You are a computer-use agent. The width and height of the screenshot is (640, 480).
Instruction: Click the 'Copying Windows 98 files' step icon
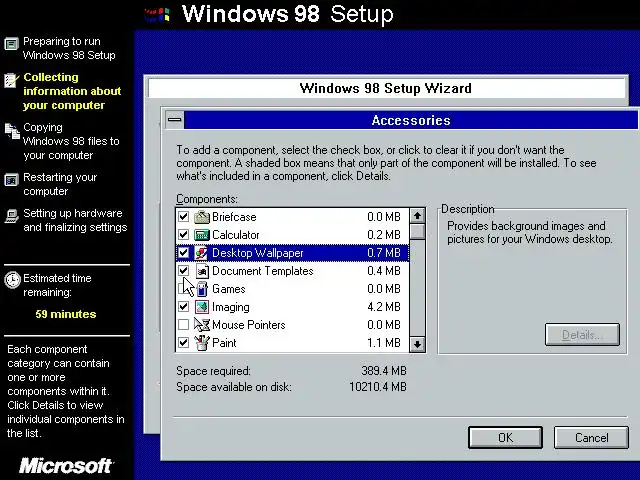(12, 130)
